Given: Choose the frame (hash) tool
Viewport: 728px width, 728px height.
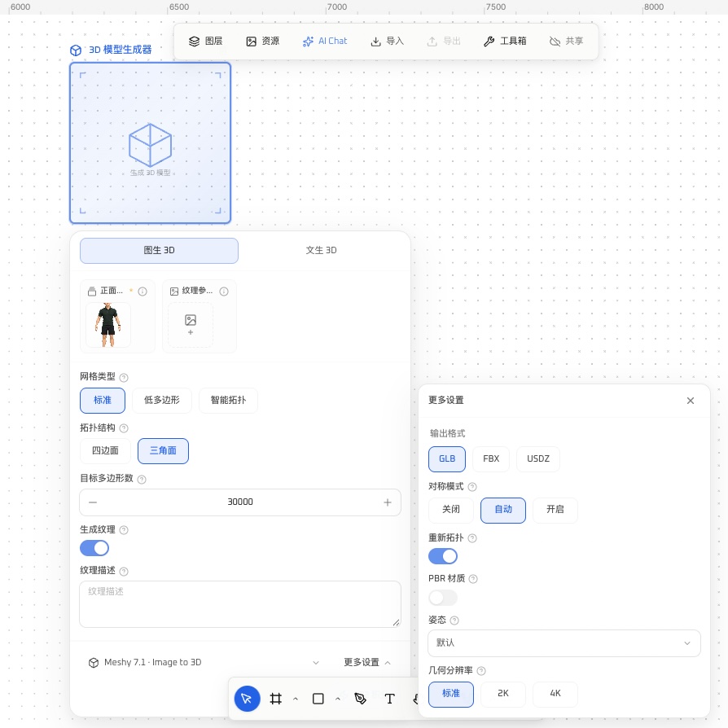Looking at the screenshot, I should (x=276, y=699).
